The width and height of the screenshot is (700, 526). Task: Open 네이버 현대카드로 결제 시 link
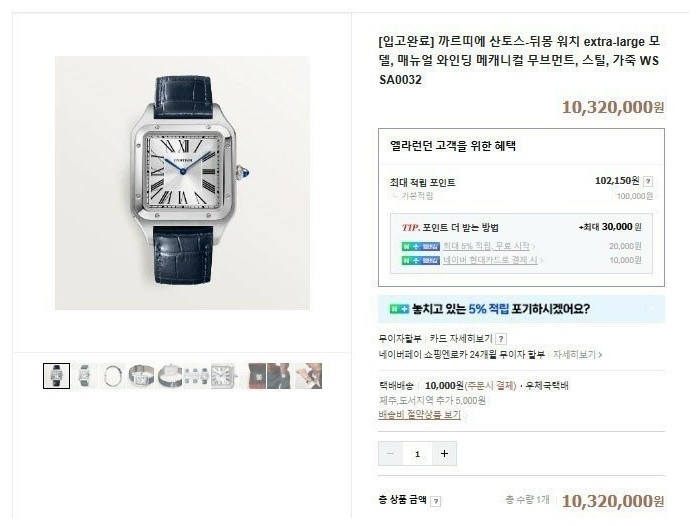pyautogui.click(x=492, y=260)
